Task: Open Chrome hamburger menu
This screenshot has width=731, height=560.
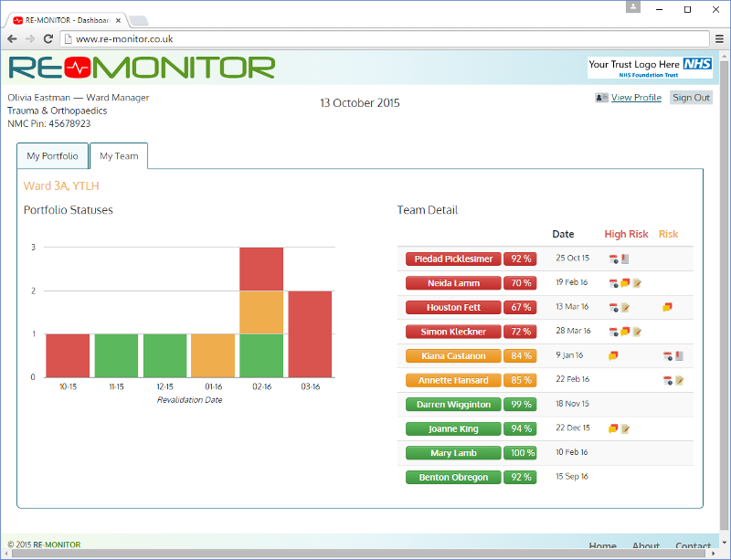Action: click(719, 39)
